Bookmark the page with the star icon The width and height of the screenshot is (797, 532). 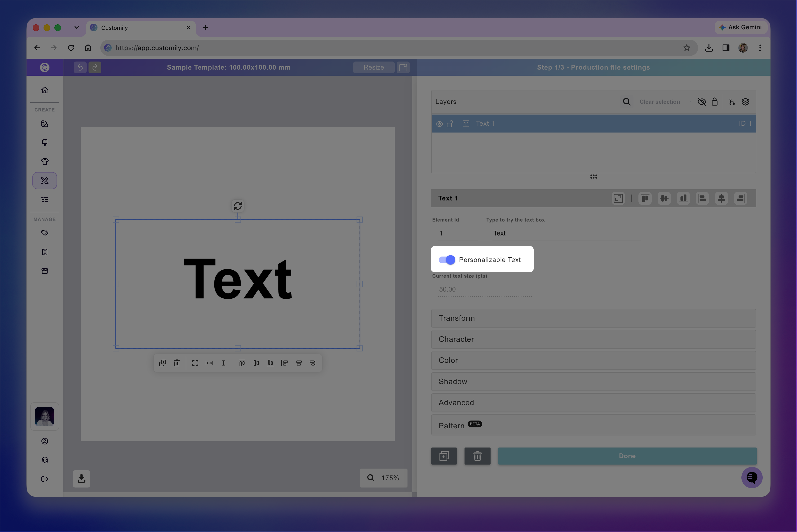686,48
